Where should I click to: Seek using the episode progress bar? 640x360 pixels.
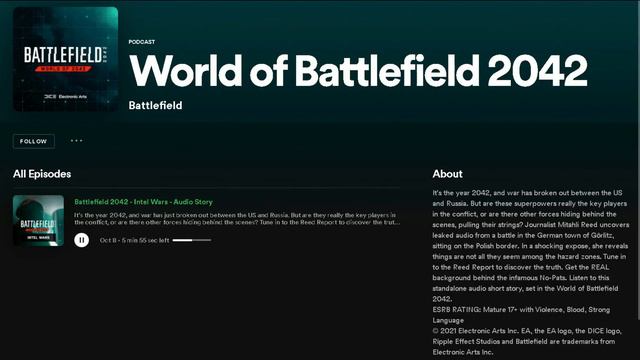[192, 240]
